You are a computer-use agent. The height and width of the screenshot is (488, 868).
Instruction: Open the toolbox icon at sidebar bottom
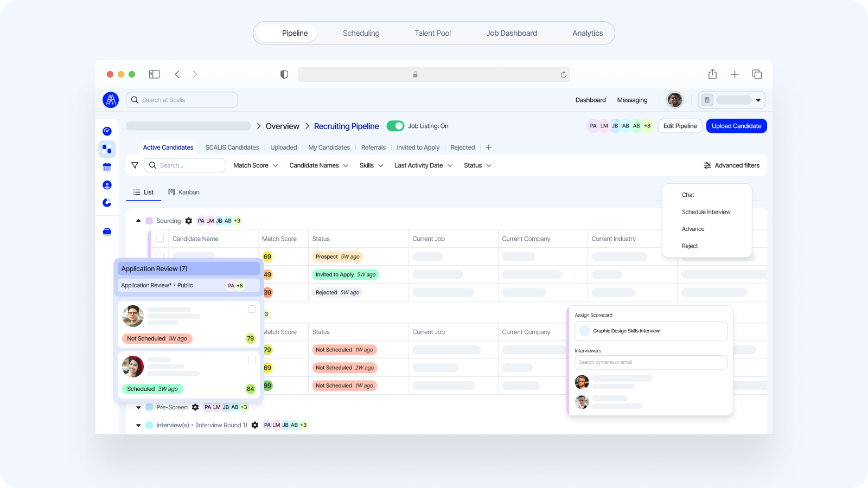(107, 232)
